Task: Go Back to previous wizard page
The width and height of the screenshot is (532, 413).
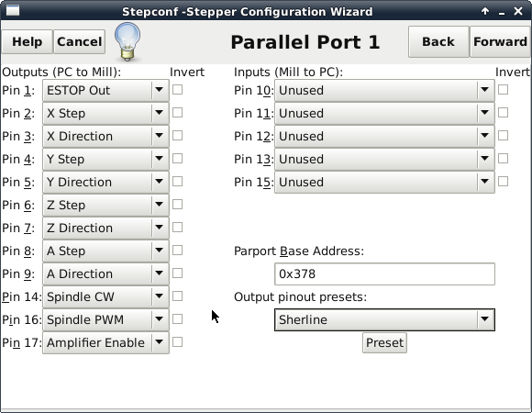Action: (438, 41)
